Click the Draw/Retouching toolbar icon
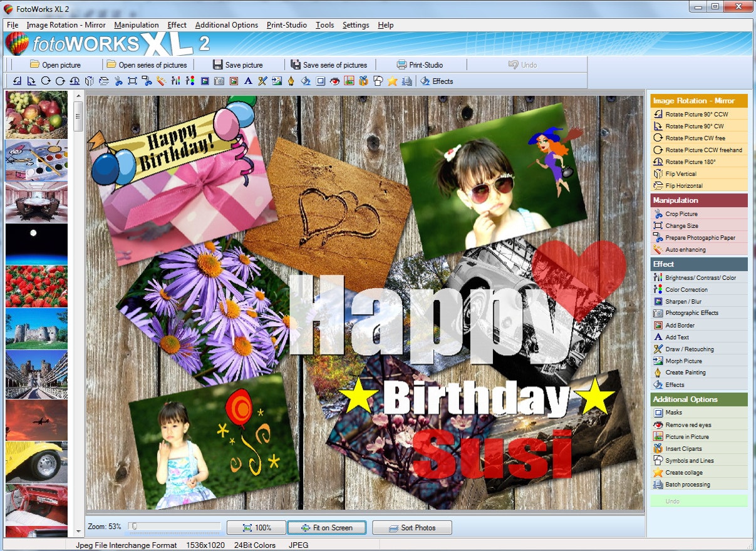The image size is (756, 551). coord(262,81)
